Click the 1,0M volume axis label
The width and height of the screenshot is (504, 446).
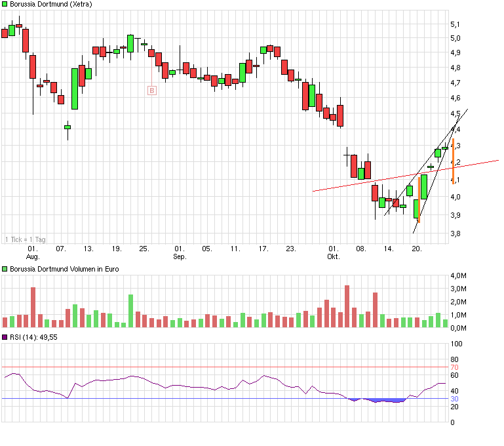point(458,315)
